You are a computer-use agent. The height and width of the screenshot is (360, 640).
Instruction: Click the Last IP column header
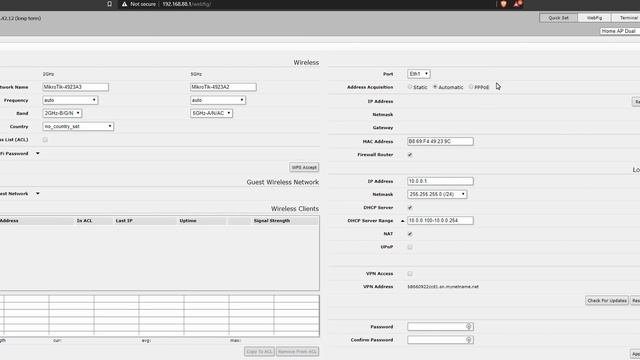[124, 220]
